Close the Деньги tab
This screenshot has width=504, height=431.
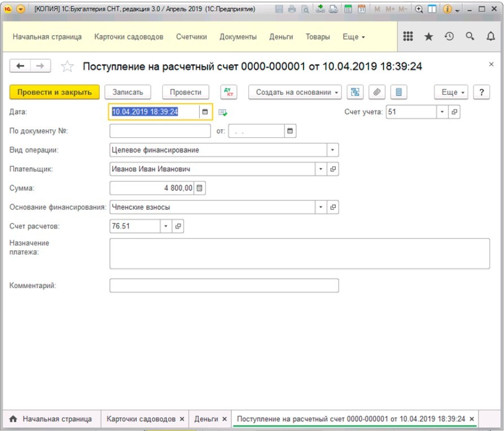(x=224, y=419)
